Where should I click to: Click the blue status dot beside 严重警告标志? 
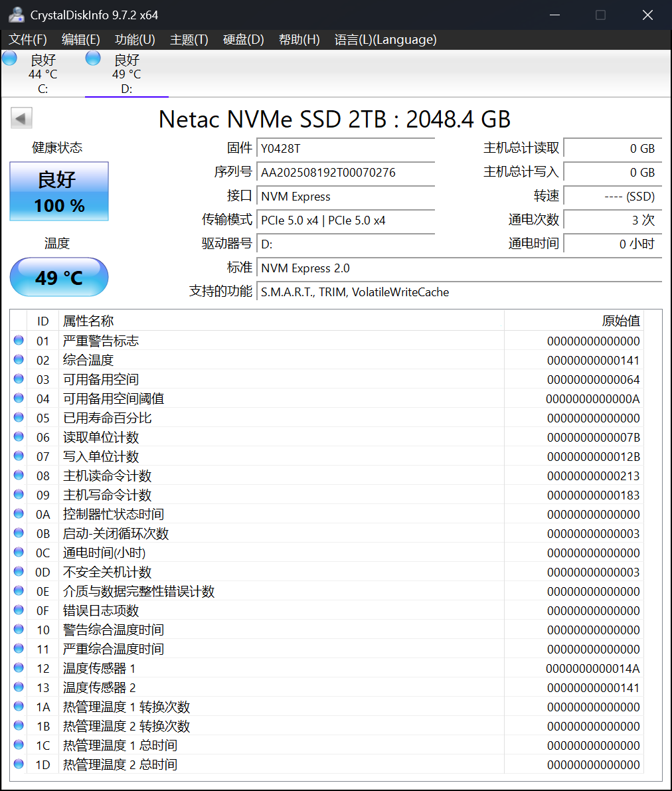click(x=19, y=341)
